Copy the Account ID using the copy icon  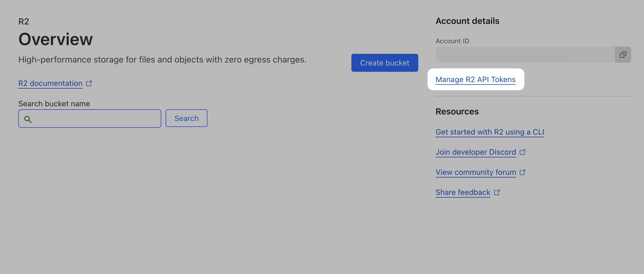pos(623,54)
